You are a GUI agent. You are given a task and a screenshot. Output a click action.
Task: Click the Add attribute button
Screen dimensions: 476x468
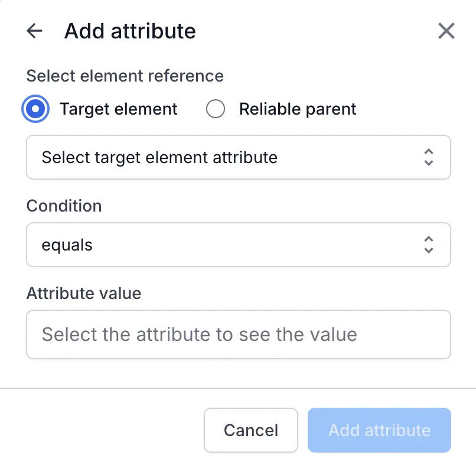point(379,430)
